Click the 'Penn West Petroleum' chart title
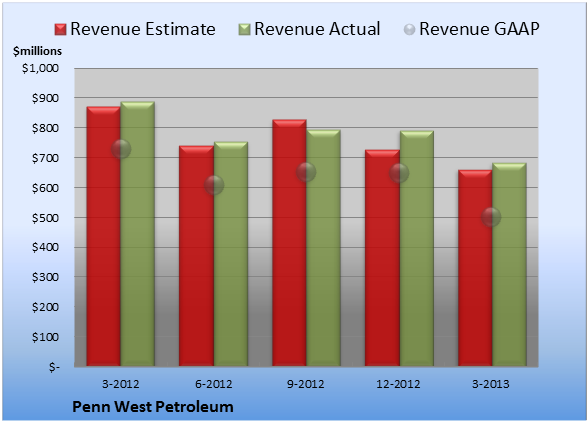The width and height of the screenshot is (588, 422). point(153,407)
